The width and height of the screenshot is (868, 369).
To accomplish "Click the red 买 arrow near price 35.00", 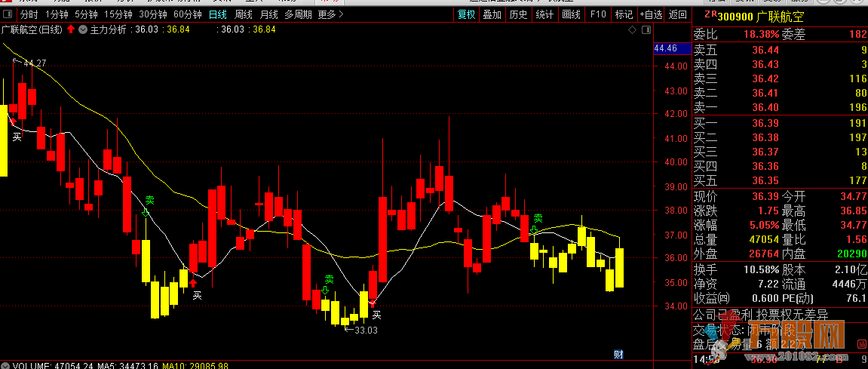I will pos(193,284).
